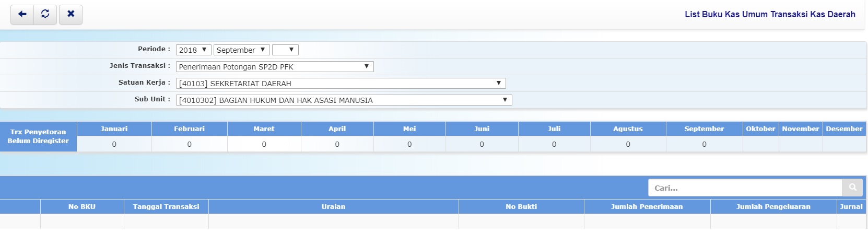Click the September count value 0
Image resolution: width=868 pixels, height=233 pixels.
pyautogui.click(x=704, y=144)
